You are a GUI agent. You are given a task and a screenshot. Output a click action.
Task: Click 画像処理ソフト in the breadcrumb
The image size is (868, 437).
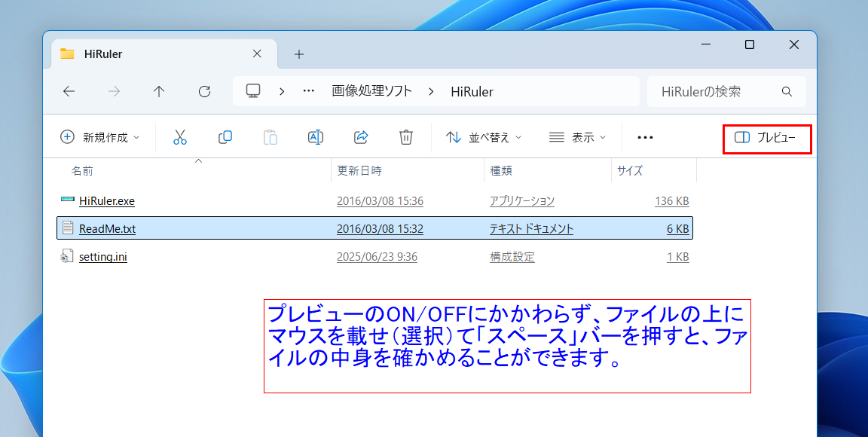pos(372,91)
